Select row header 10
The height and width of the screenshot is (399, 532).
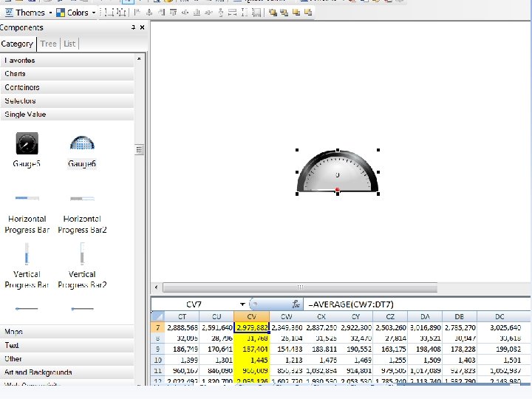pyautogui.click(x=158, y=360)
